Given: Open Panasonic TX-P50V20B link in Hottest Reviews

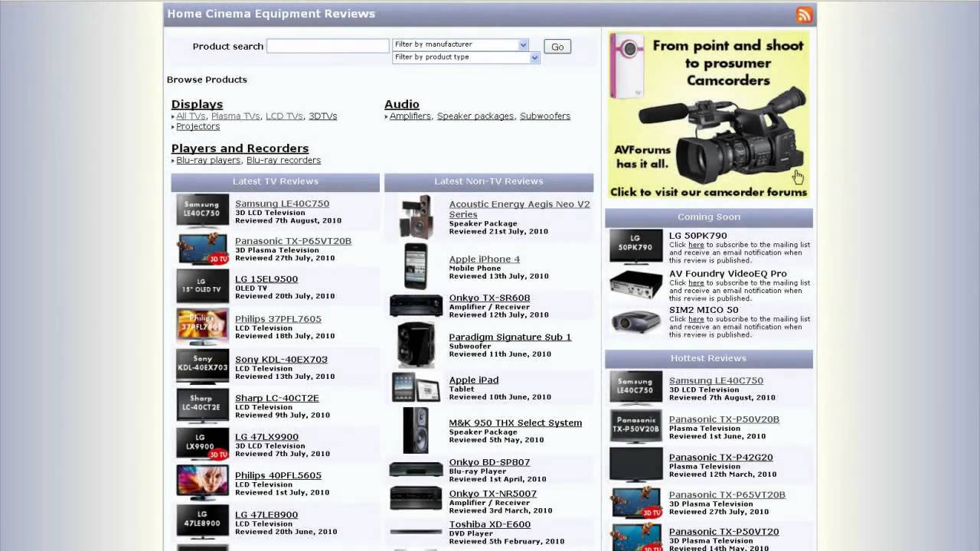Looking at the screenshot, I should 724,419.
